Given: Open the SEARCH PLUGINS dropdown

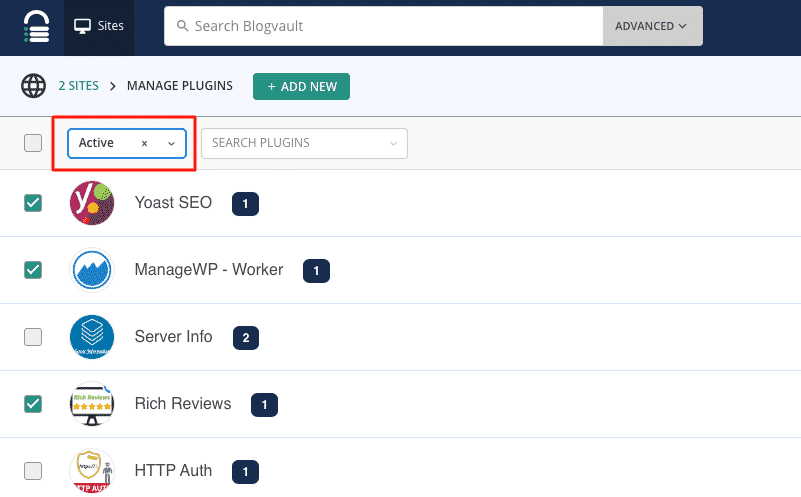Looking at the screenshot, I should click(x=304, y=144).
